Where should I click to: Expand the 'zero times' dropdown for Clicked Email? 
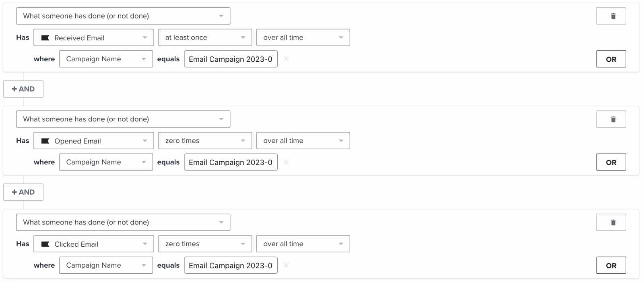tap(205, 244)
